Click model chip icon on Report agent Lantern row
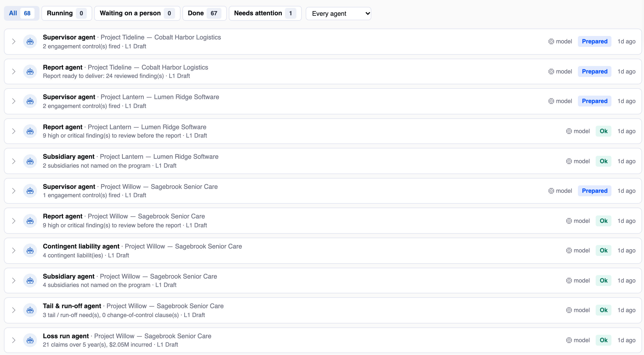Image resolution: width=644 pixels, height=355 pixels. 569,131
